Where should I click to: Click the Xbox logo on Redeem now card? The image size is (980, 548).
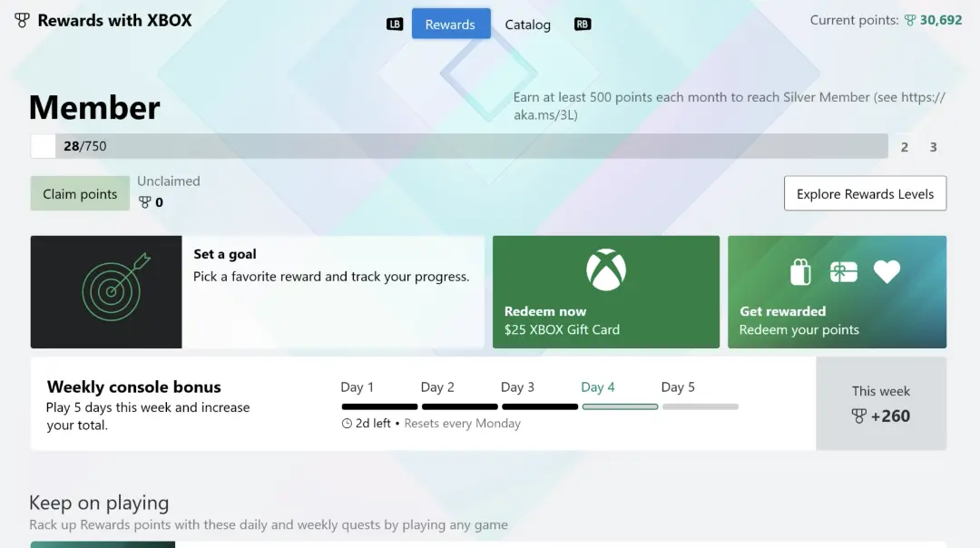[605, 270]
